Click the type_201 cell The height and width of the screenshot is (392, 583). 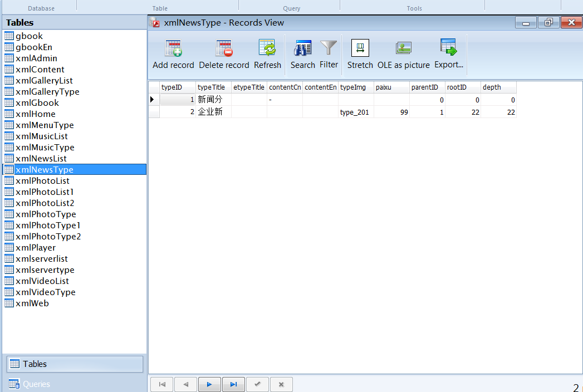(356, 112)
